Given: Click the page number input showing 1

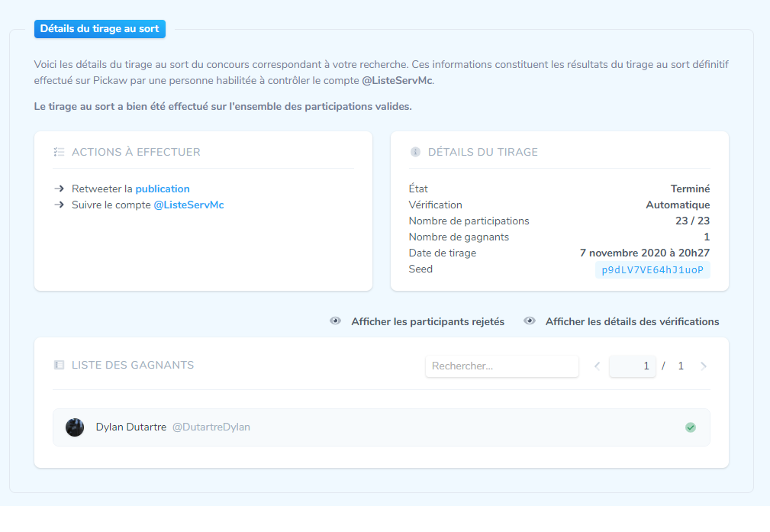Looking at the screenshot, I should (x=633, y=366).
